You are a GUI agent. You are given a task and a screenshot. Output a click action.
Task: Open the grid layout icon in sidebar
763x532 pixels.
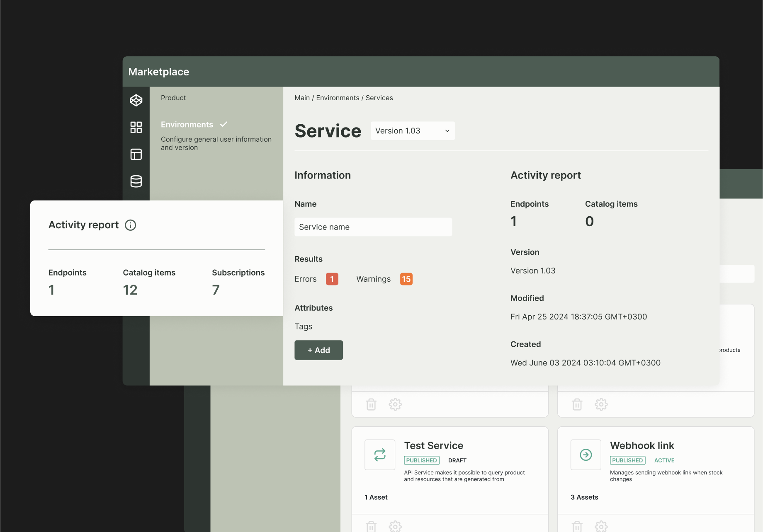[136, 127]
